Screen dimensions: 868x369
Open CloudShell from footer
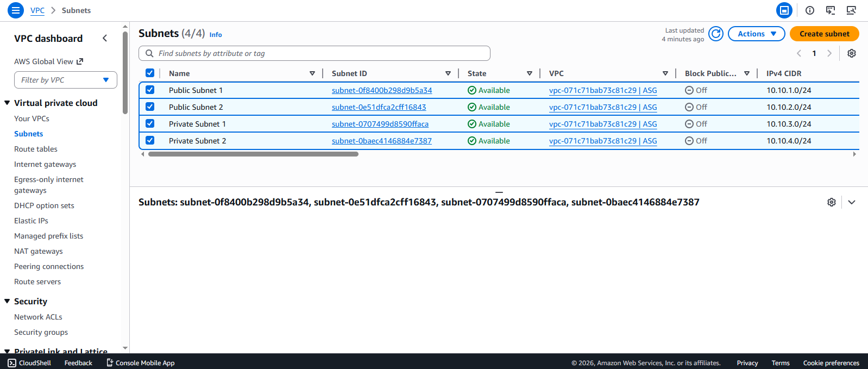pos(29,363)
